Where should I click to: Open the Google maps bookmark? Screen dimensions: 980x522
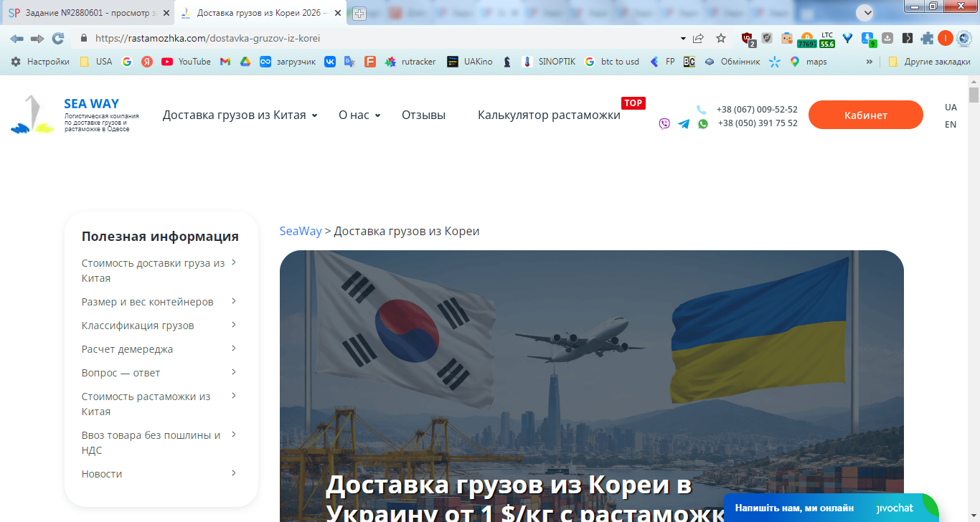pyautogui.click(x=808, y=62)
